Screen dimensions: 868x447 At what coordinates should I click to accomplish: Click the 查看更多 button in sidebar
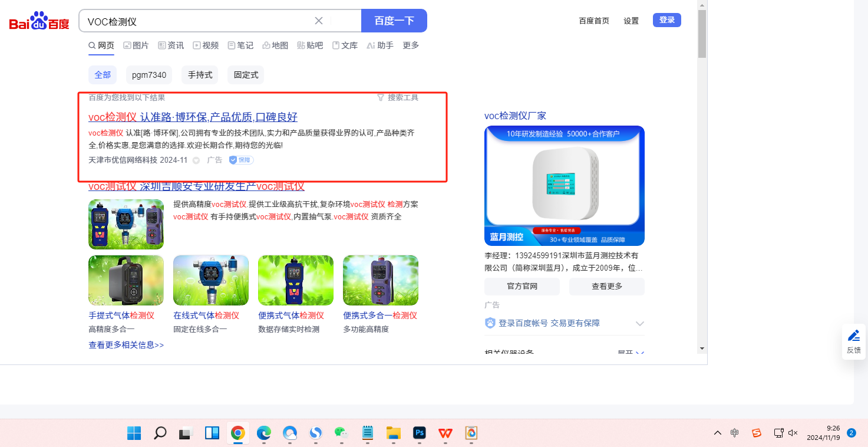coord(607,287)
